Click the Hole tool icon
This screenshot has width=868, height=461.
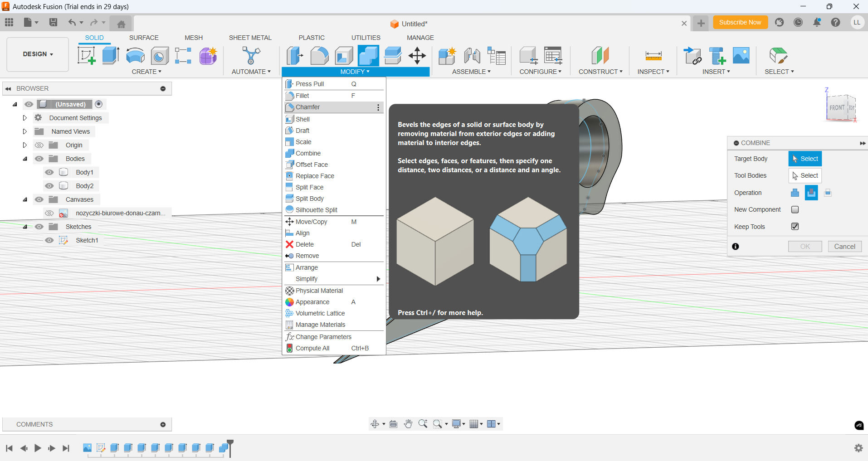(x=160, y=56)
